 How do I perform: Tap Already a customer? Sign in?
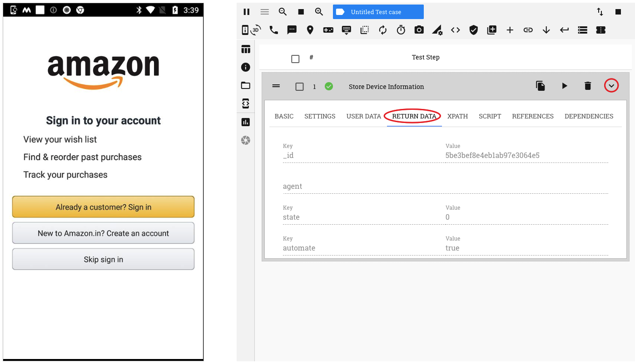pyautogui.click(x=104, y=207)
